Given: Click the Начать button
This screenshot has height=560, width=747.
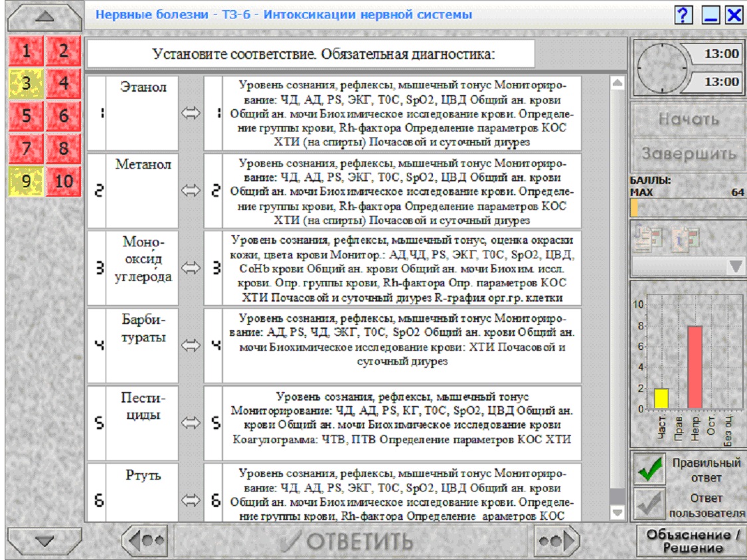Looking at the screenshot, I should click(689, 119).
